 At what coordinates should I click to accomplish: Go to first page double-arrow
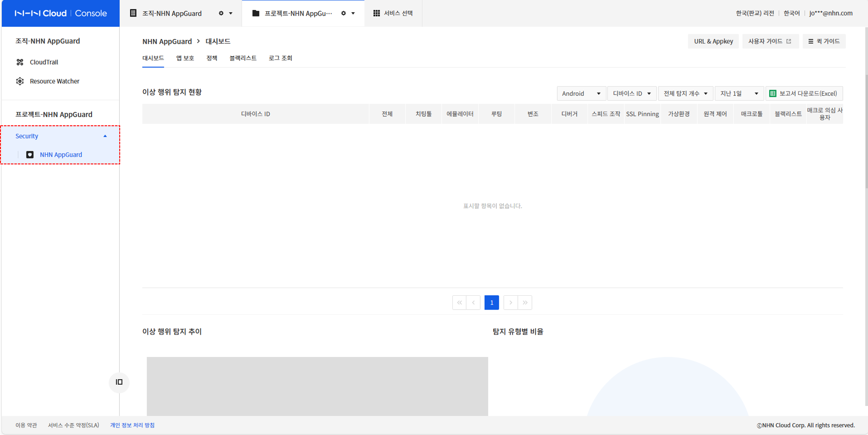(x=459, y=303)
